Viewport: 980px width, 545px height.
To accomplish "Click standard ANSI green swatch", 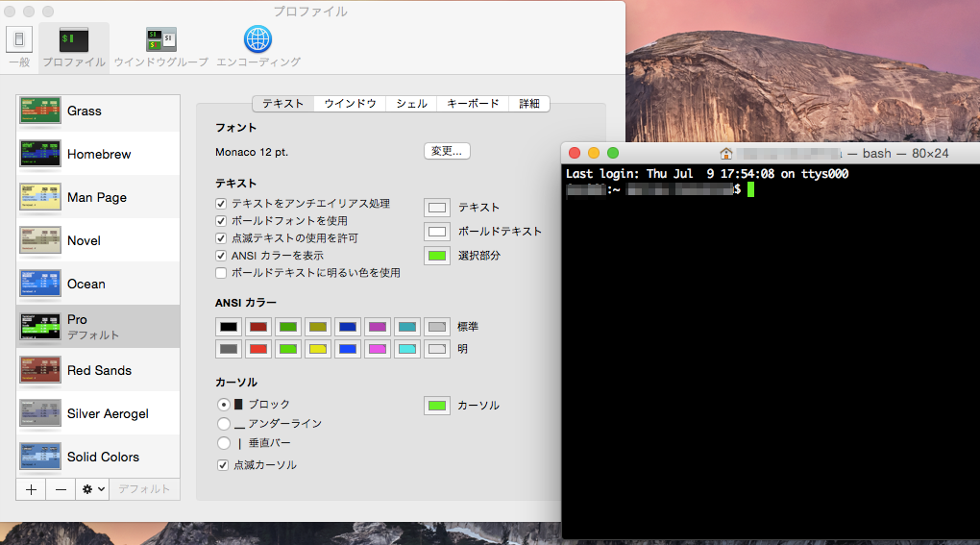I will coord(288,326).
